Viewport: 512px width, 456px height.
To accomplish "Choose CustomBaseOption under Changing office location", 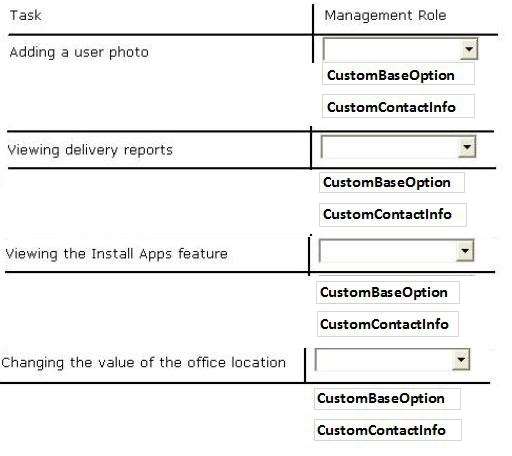I will (x=387, y=398).
